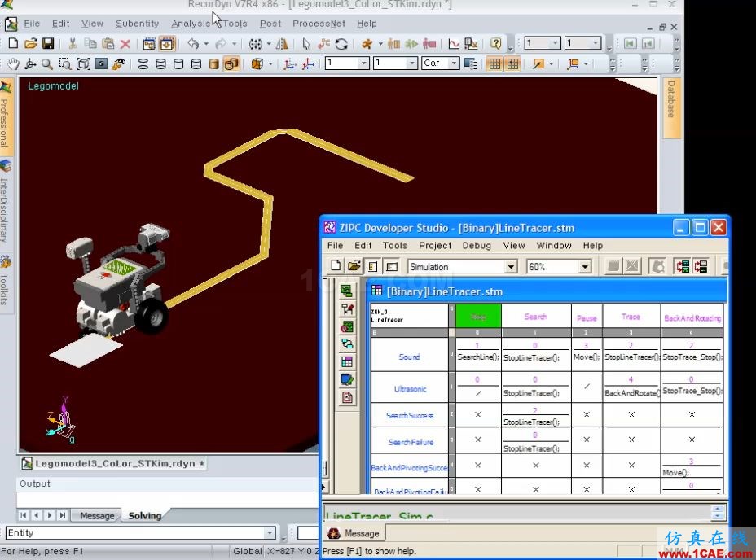Open the RecurDyn ProcessNet menu

[319, 23]
